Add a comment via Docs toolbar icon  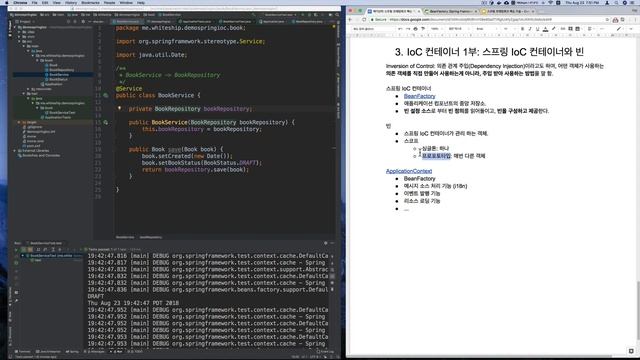tap(570, 29)
